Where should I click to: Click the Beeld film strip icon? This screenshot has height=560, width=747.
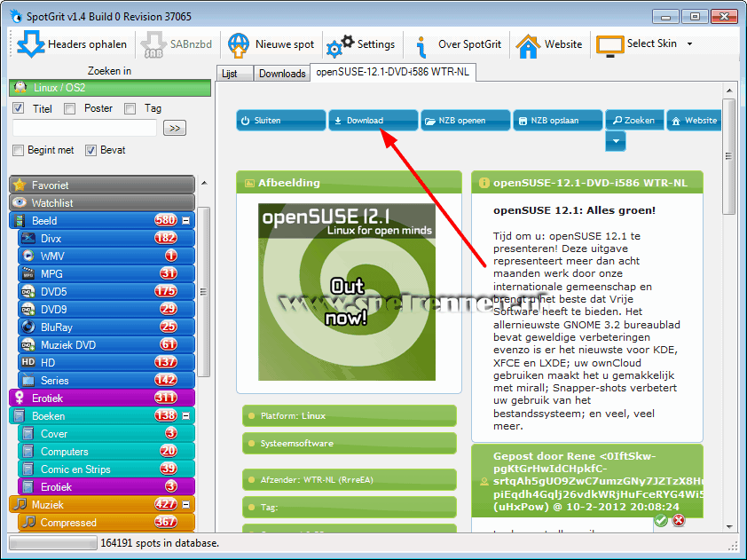20,221
